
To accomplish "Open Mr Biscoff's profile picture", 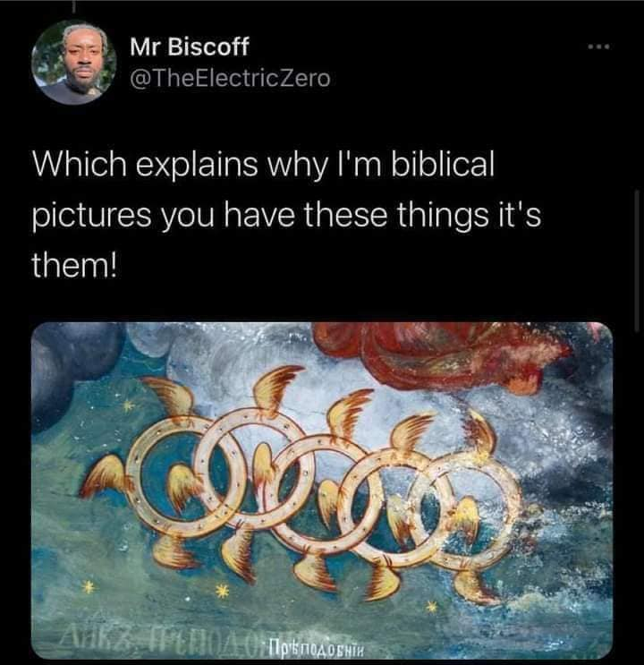I will click(73, 62).
